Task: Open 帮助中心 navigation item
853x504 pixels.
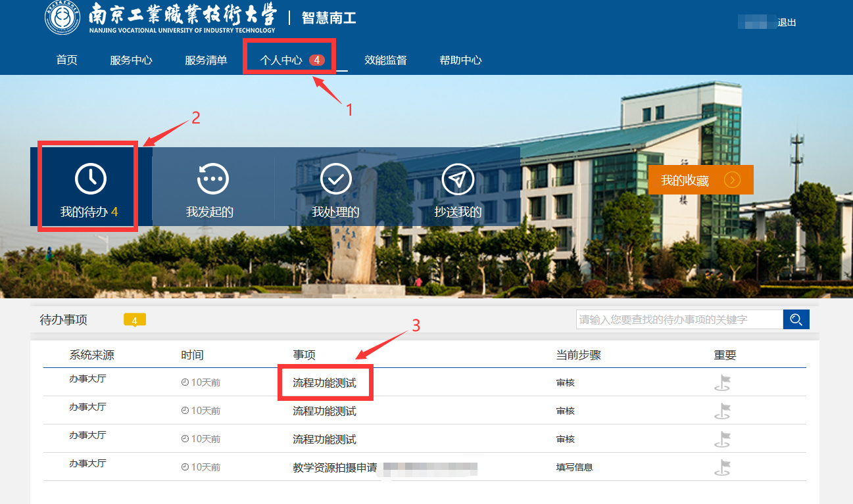Action: 460,60
